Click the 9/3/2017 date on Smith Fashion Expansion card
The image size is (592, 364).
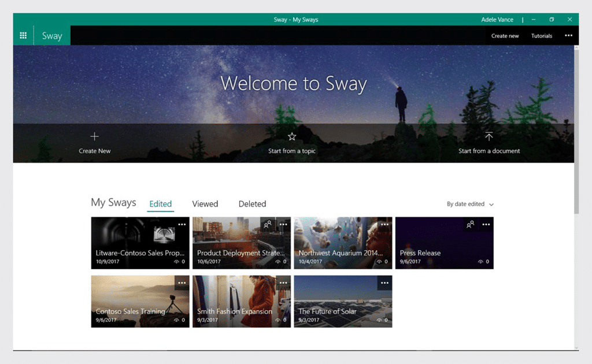pyautogui.click(x=208, y=320)
